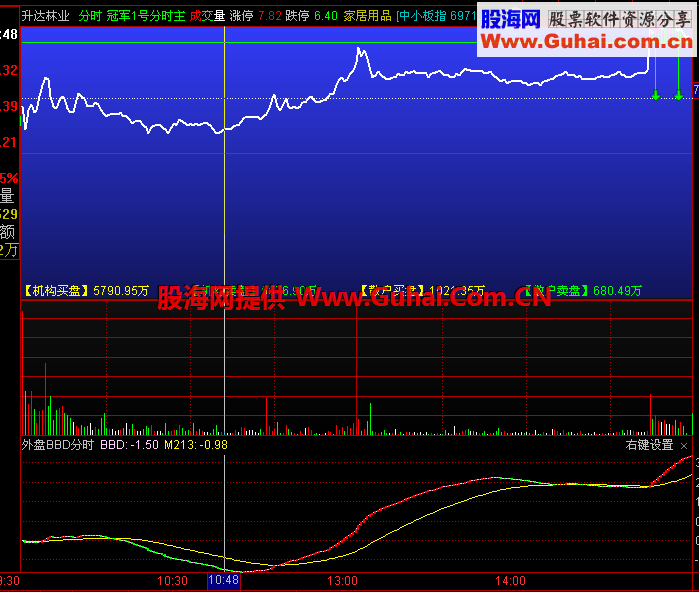
Task: Click the M213: -0.98 value
Action: [196, 445]
